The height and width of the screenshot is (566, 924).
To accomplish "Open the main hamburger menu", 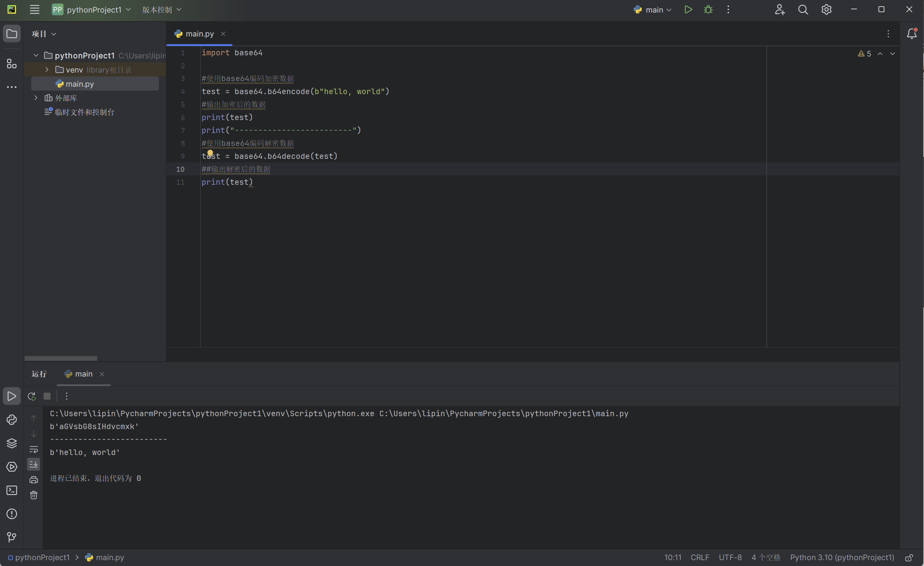I will pos(35,9).
